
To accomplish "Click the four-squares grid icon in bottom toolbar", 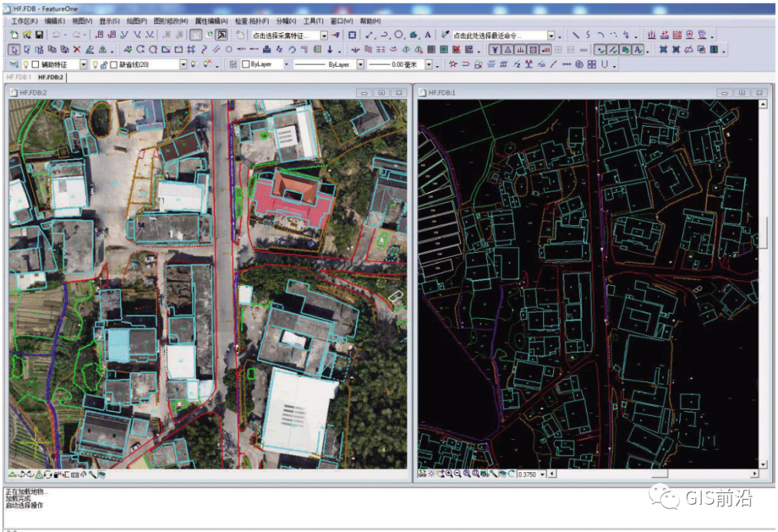I will pos(591,65).
